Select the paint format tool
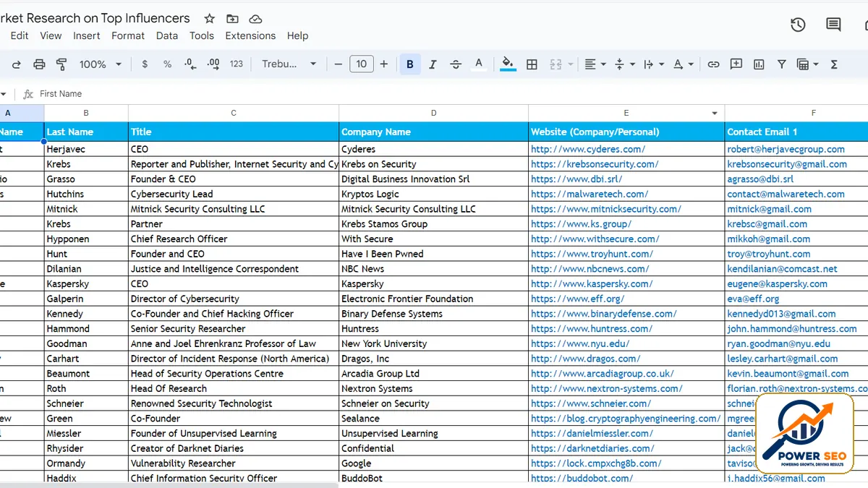 coord(61,64)
